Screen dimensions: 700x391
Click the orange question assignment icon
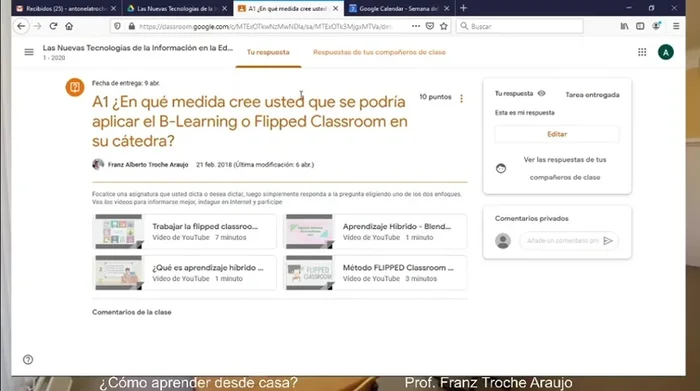(75, 87)
